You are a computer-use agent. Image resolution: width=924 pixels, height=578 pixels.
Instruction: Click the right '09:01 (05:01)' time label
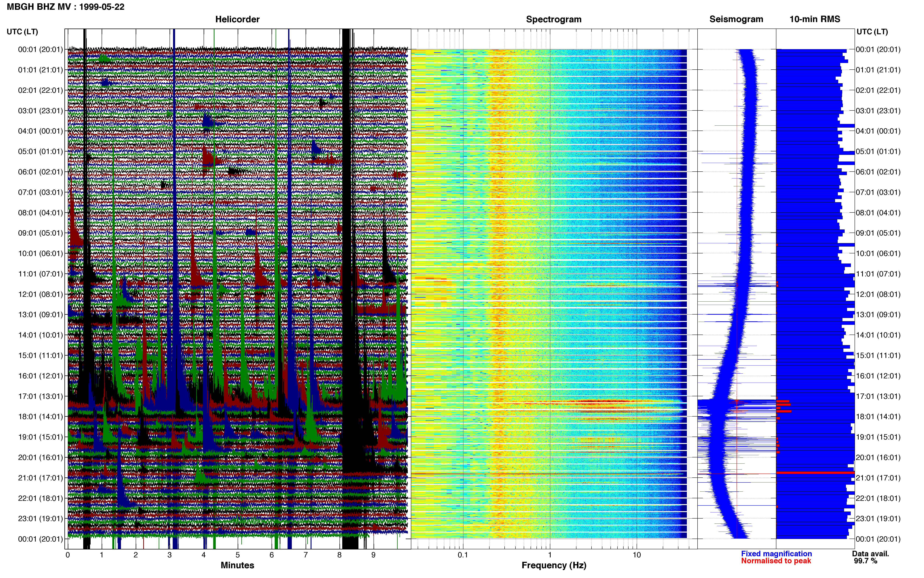point(878,233)
